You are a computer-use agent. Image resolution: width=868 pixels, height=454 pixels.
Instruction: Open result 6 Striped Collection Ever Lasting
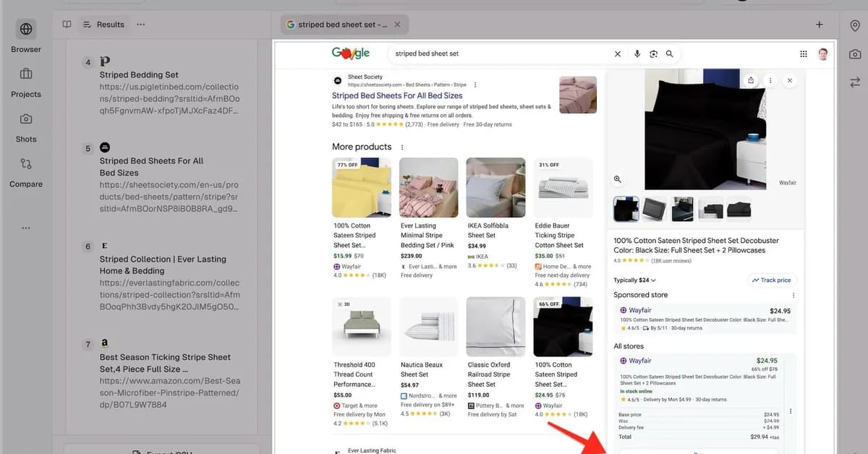coord(163,265)
